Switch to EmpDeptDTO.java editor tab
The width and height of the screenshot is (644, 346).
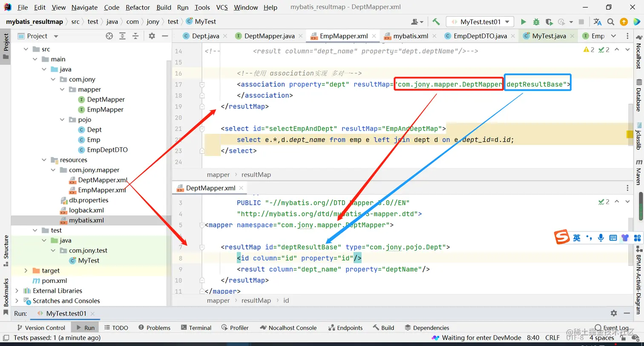[x=480, y=36]
